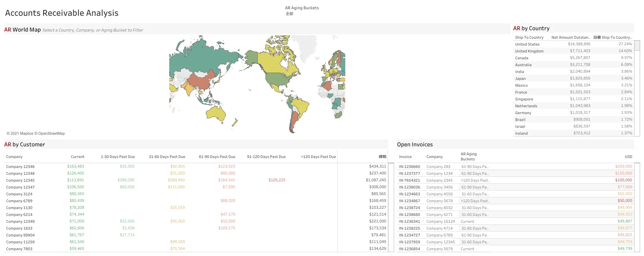Select Brazil on the AR world map
Screen dimensions: 644x256
300,106
